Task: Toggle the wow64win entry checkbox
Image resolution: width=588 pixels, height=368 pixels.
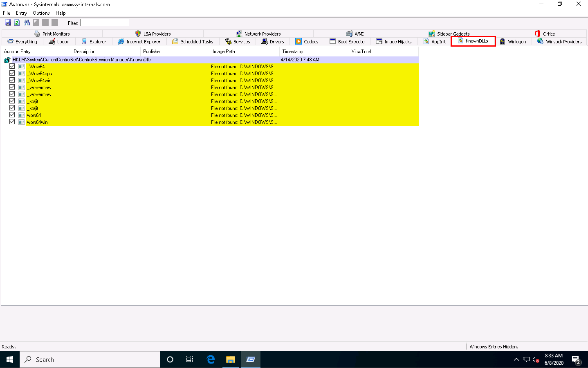Action: [x=12, y=122]
